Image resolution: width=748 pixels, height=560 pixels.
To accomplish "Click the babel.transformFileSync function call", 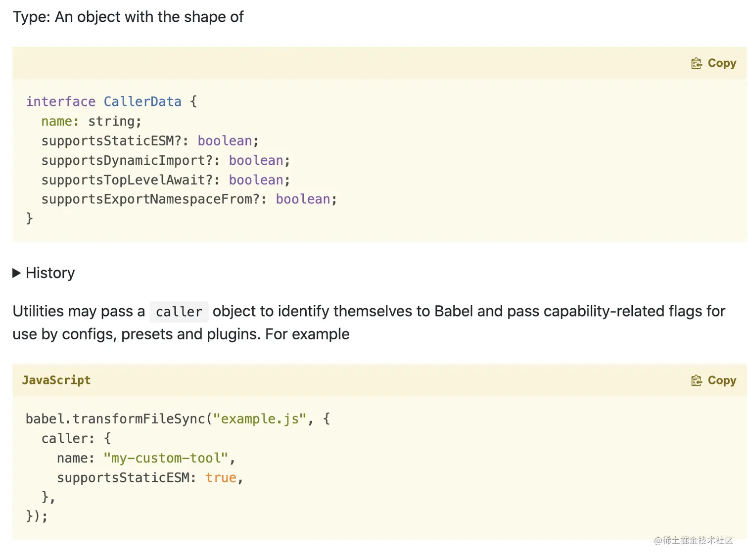I will [115, 419].
